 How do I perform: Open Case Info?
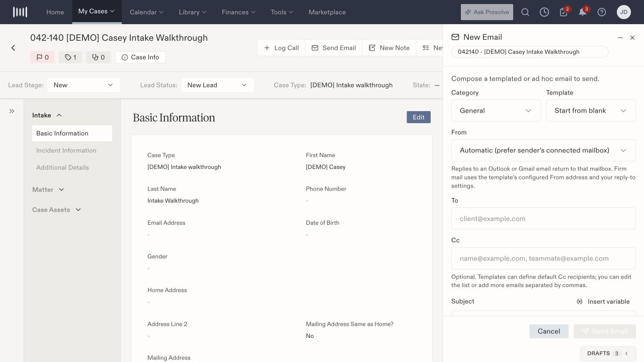[x=140, y=57]
